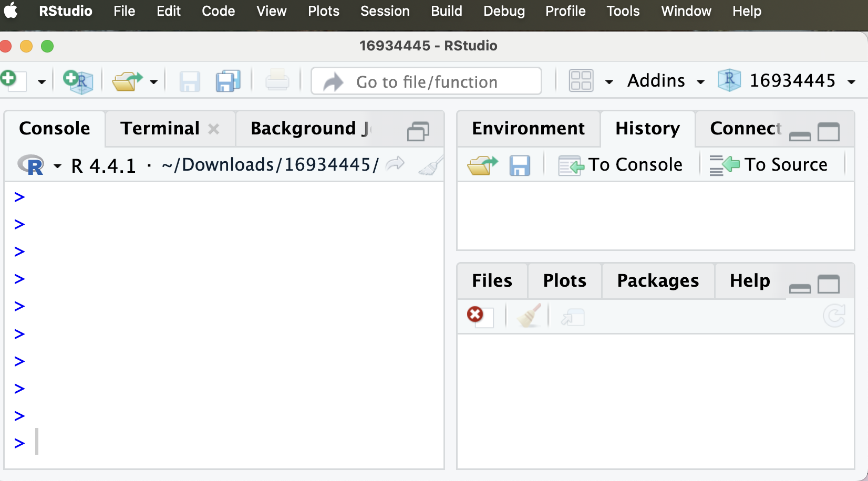Screen dimensions: 868x481
Task: Expand the new file dropdown arrow
Action: pyautogui.click(x=42, y=81)
